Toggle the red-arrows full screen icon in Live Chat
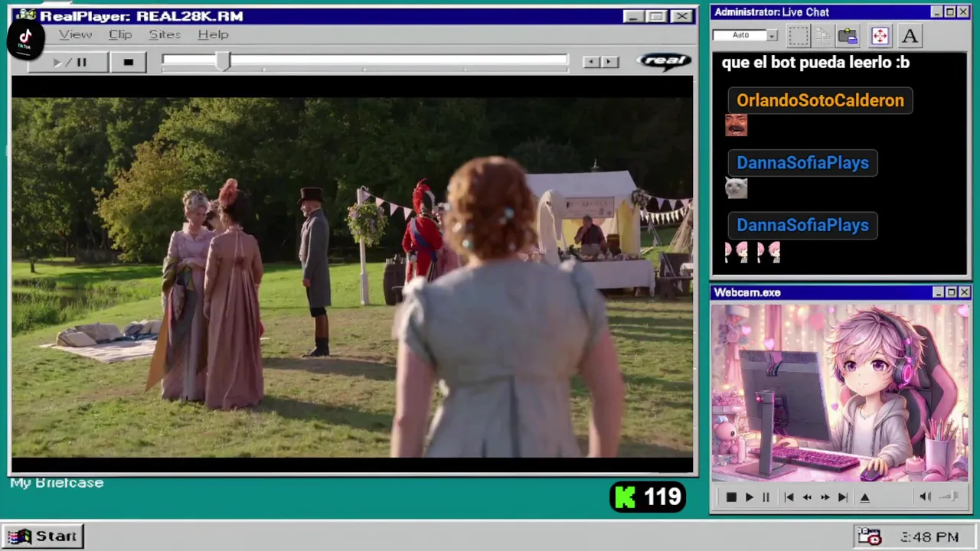Viewport: 980px width, 551px height. (x=880, y=35)
